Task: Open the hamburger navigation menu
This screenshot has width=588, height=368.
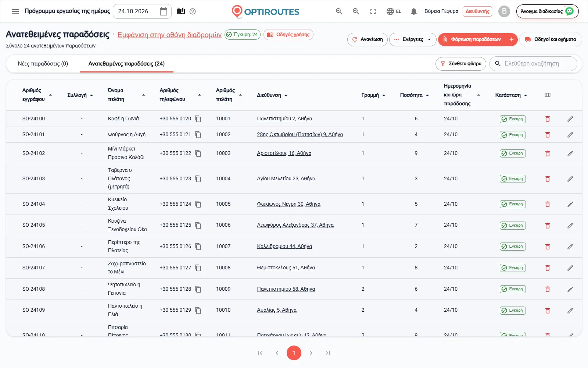Action: (x=15, y=11)
